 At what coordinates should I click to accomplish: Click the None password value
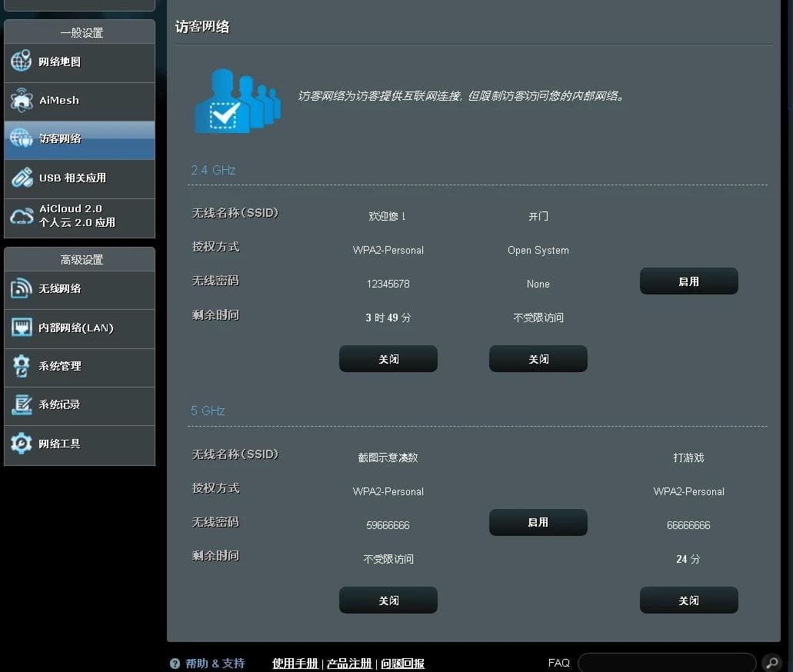tap(538, 284)
